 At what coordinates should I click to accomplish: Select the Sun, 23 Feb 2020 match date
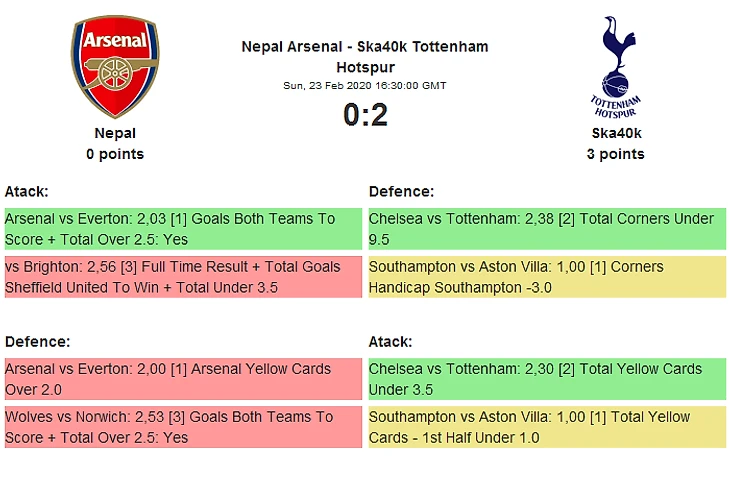click(365, 86)
